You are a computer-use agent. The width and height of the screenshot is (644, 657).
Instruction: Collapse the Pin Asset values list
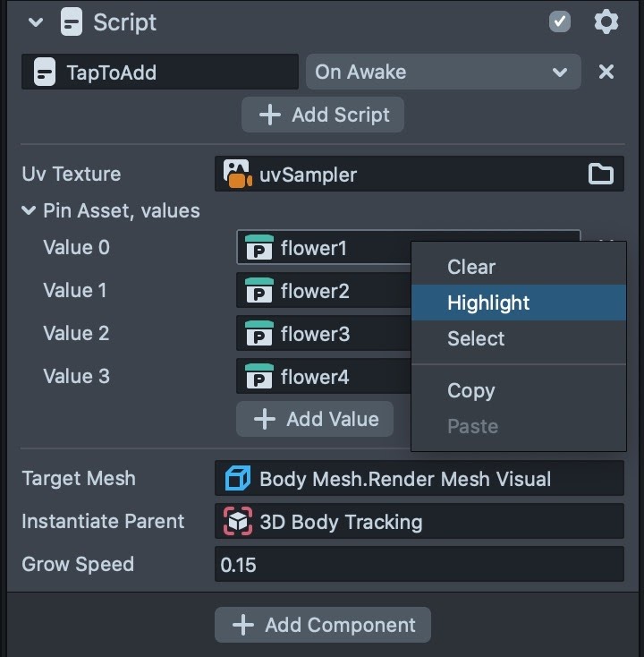click(29, 211)
